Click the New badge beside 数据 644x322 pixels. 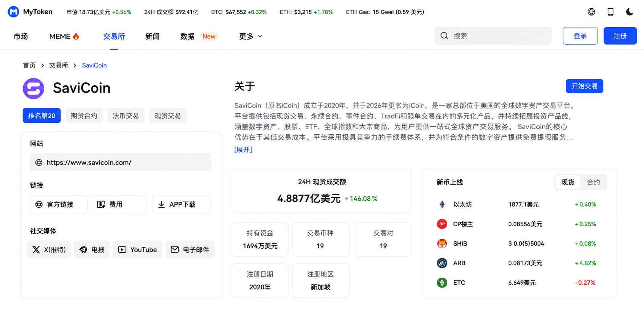tap(209, 36)
